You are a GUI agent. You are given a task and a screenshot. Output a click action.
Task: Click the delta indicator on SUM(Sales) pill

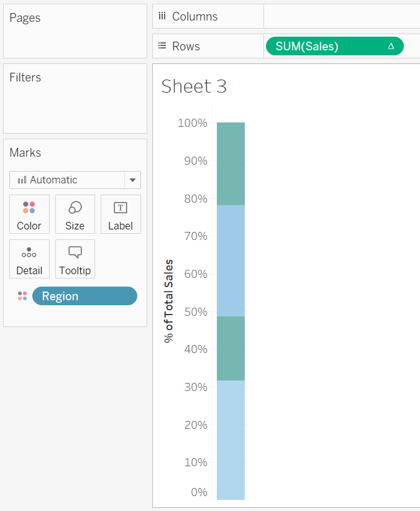point(393,45)
